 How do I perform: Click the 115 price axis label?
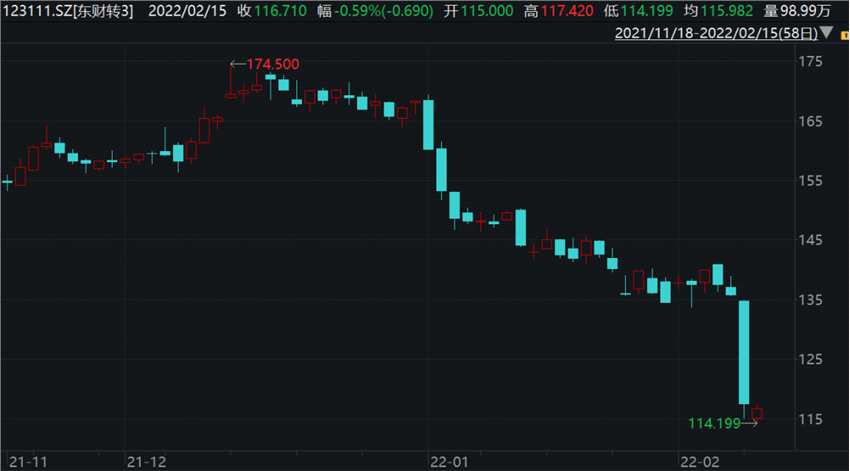point(810,419)
